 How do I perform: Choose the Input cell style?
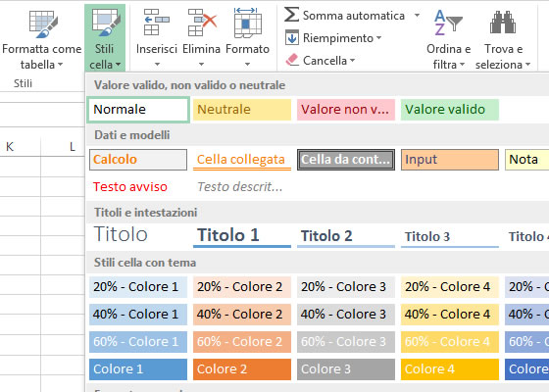[x=450, y=160]
